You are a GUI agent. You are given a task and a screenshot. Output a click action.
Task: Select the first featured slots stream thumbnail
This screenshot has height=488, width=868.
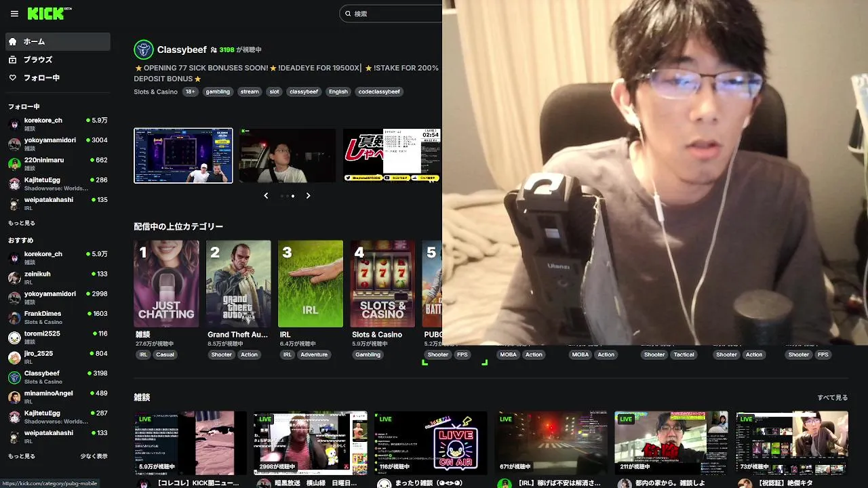tap(183, 155)
